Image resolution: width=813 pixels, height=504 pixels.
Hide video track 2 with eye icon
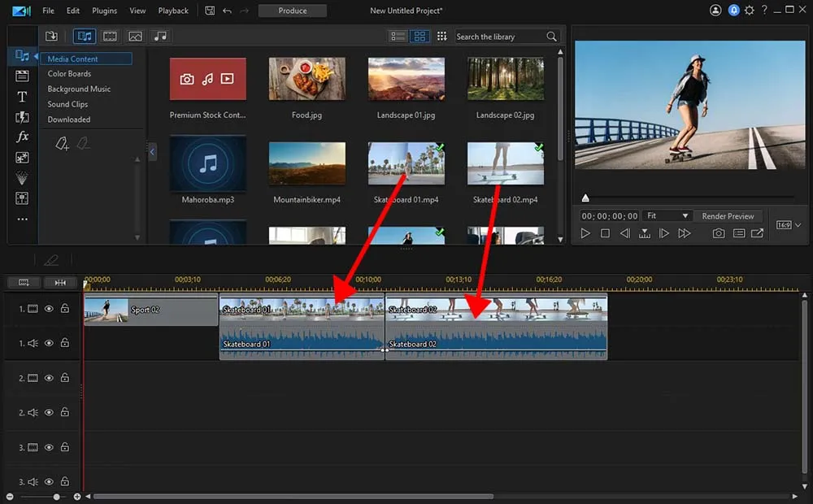click(x=49, y=378)
